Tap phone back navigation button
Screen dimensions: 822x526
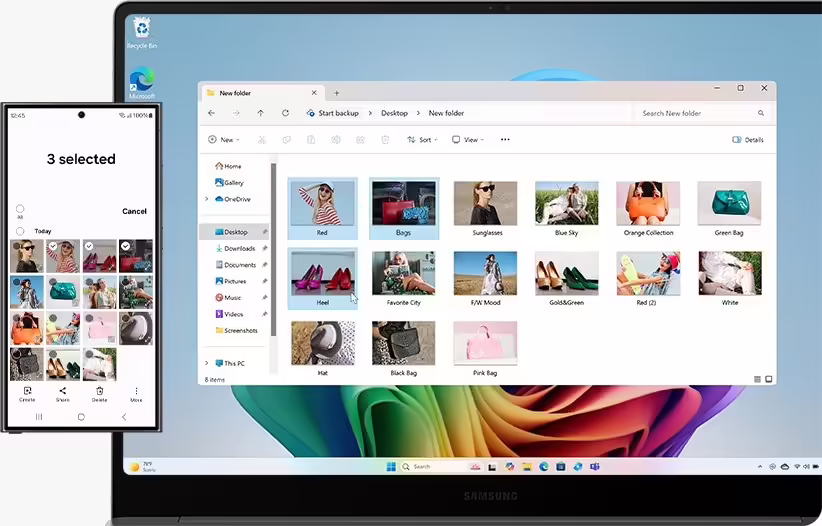[124, 417]
